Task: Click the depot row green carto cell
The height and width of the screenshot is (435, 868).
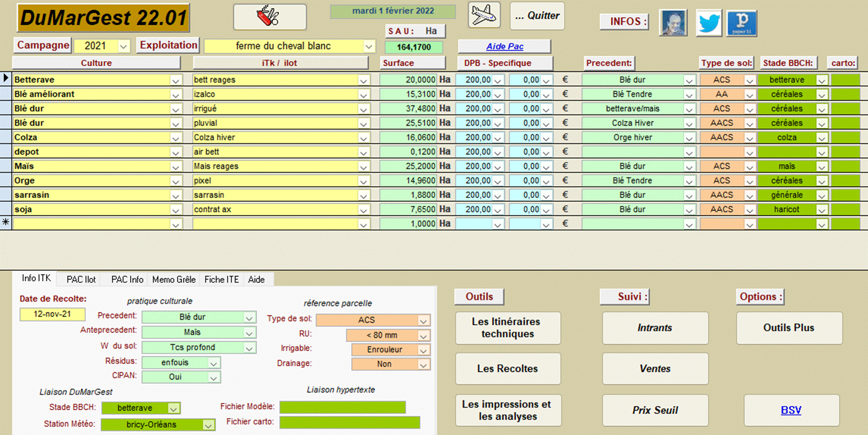Action: tap(845, 152)
